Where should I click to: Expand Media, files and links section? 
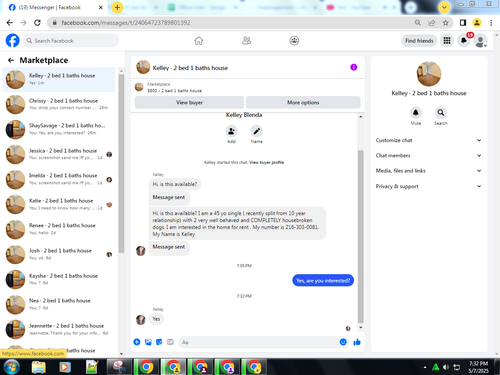tap(429, 171)
